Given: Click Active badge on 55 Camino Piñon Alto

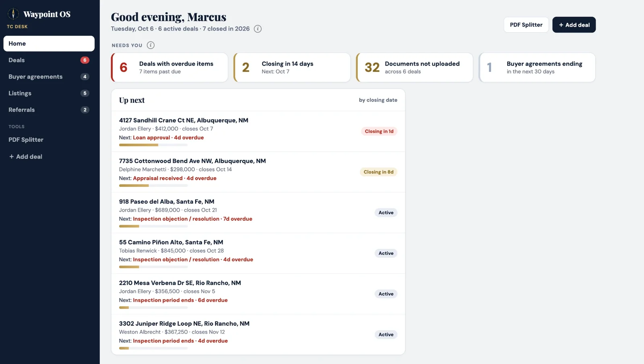Looking at the screenshot, I should (386, 253).
